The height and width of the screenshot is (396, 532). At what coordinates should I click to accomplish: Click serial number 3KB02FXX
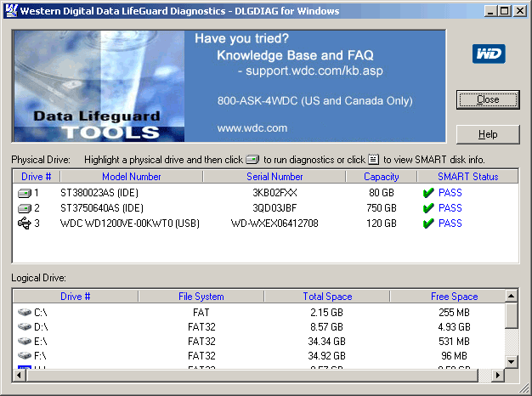(274, 193)
